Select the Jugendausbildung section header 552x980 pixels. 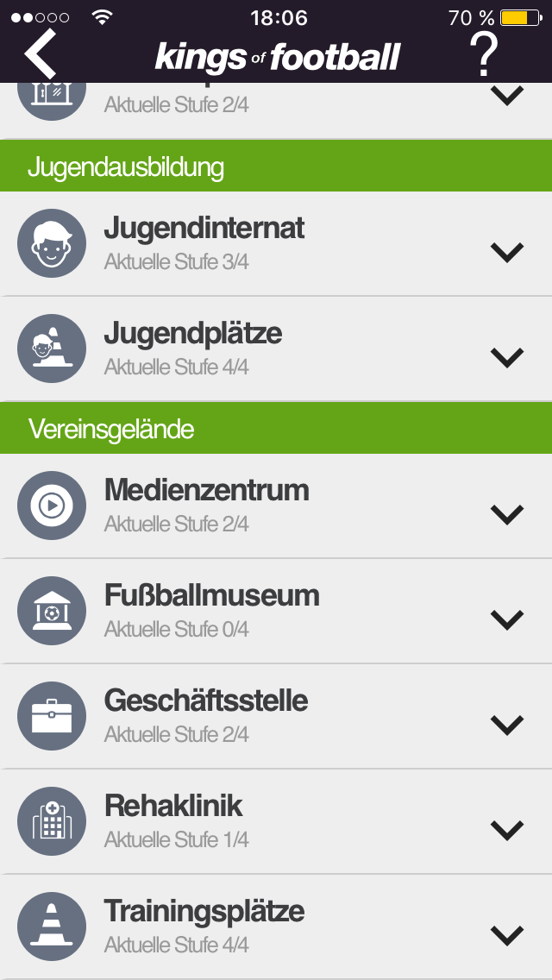(276, 166)
